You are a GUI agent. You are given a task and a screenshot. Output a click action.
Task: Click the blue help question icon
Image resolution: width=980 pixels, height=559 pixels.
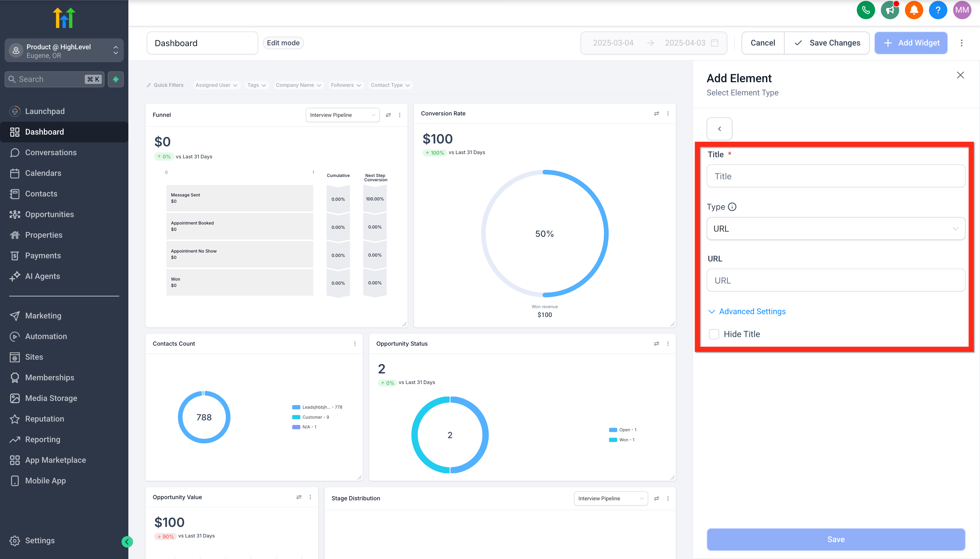click(938, 10)
